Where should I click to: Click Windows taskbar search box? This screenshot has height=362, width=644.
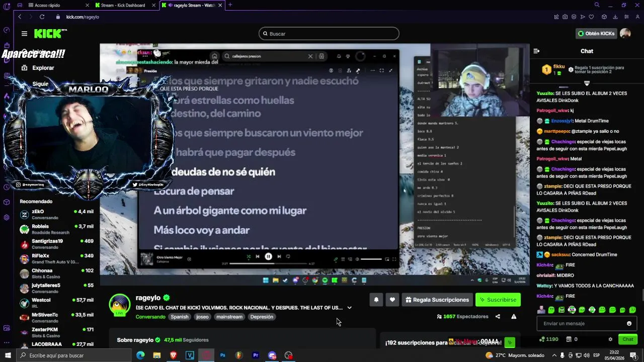tap(74, 355)
